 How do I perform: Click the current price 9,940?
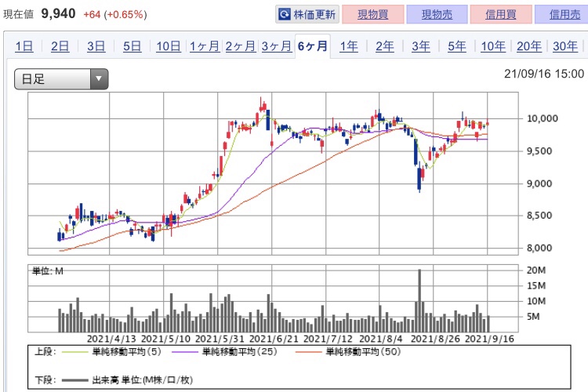tap(59, 14)
